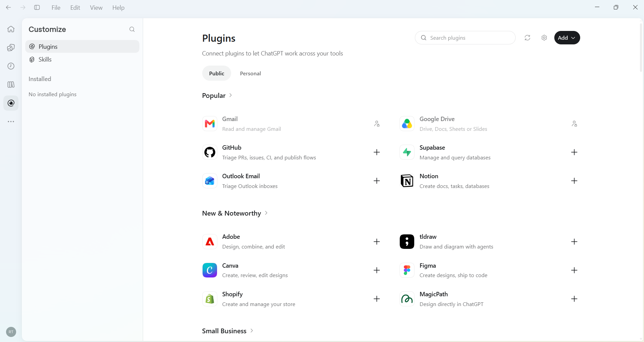Open the File menu
644x342 pixels.
click(56, 7)
